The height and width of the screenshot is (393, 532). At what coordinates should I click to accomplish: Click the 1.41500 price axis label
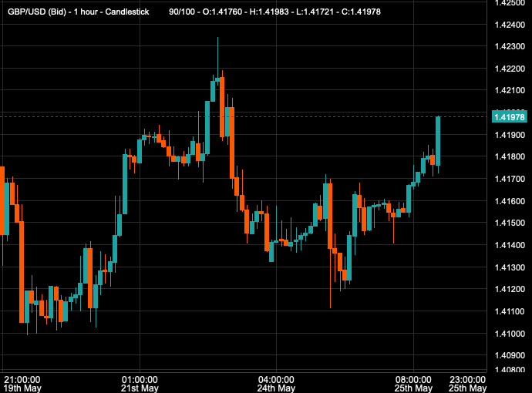pyautogui.click(x=510, y=223)
